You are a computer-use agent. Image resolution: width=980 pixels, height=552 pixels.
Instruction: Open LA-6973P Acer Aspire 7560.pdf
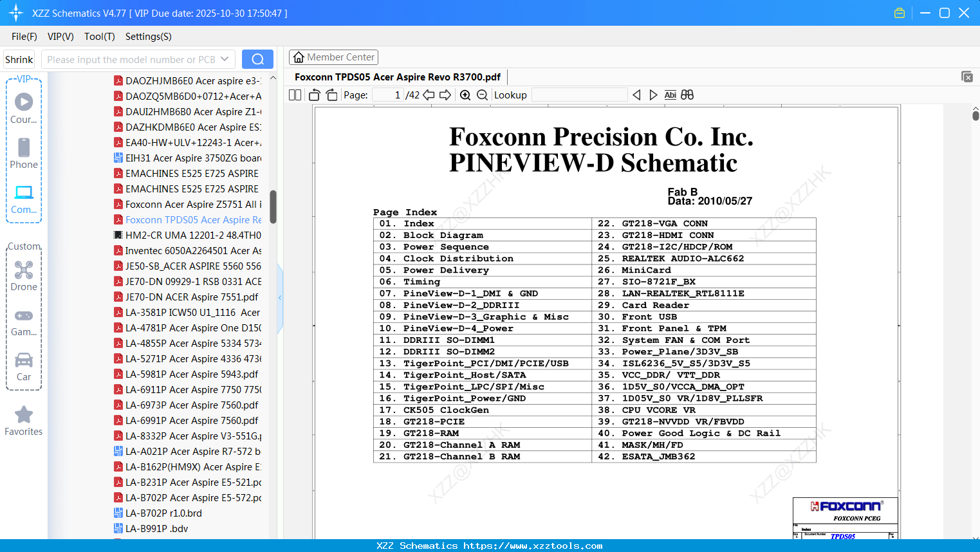pyautogui.click(x=186, y=405)
